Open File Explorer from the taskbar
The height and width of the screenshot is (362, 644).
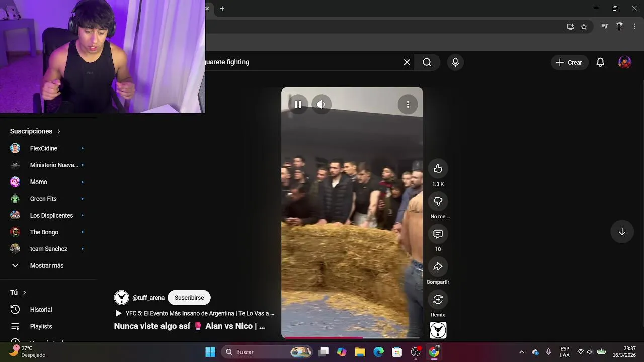[360, 352]
